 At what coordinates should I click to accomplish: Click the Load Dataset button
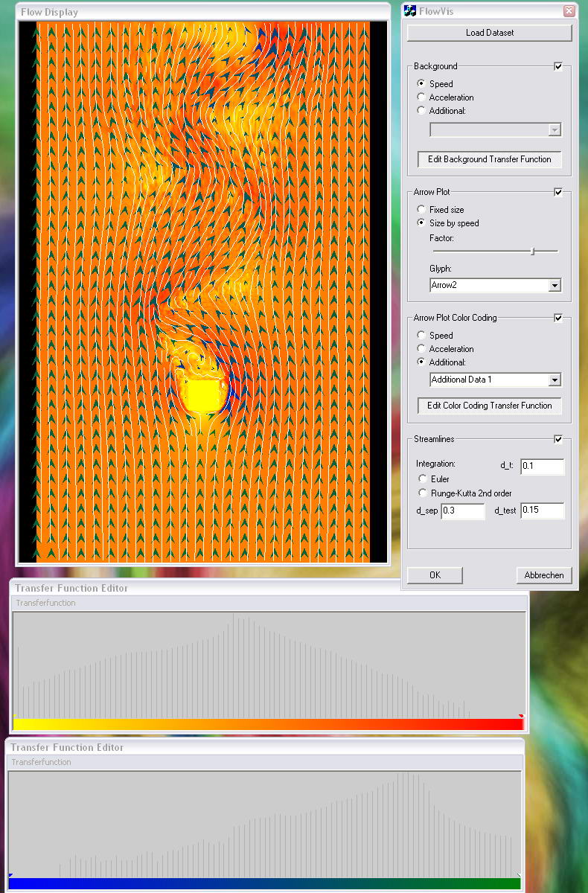pyautogui.click(x=489, y=33)
